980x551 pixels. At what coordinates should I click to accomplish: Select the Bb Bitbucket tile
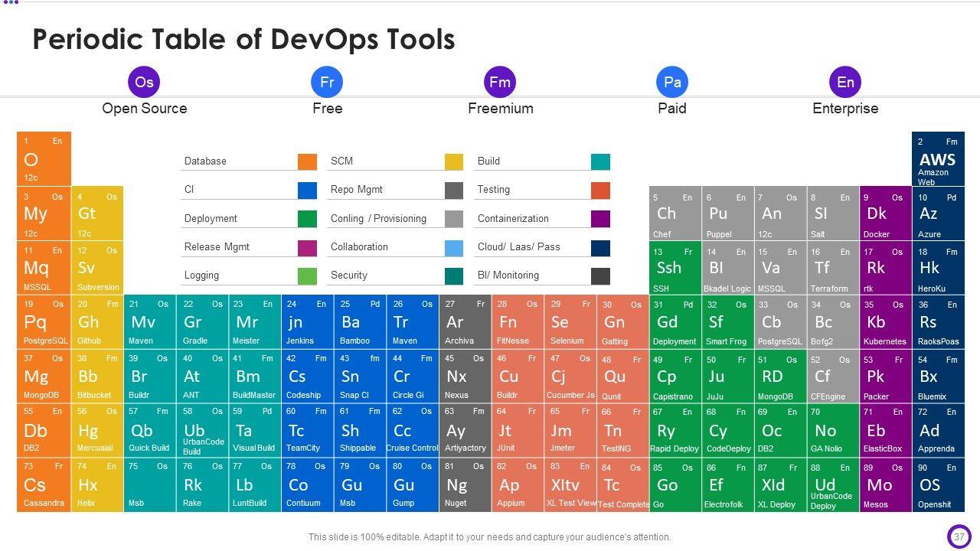(x=97, y=377)
